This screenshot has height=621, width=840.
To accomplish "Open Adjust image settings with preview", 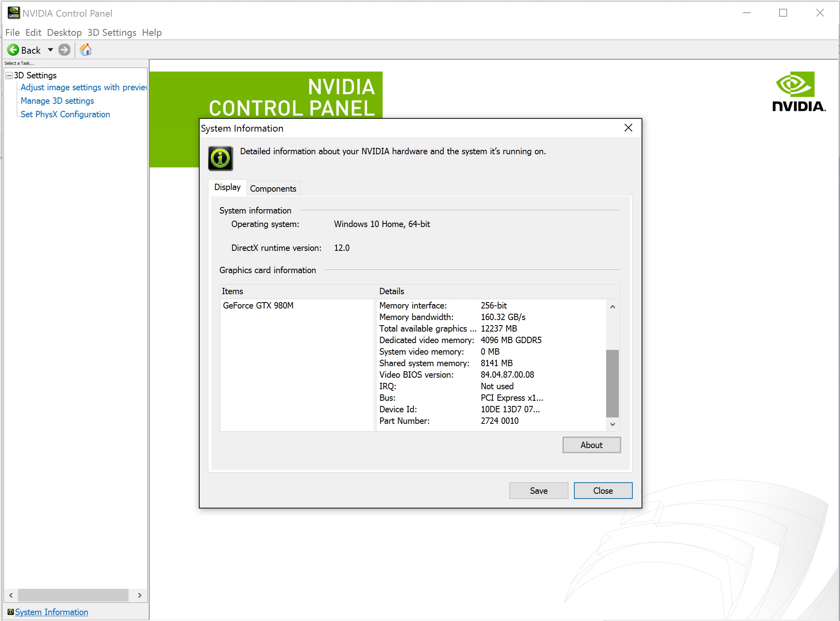I will pyautogui.click(x=84, y=87).
